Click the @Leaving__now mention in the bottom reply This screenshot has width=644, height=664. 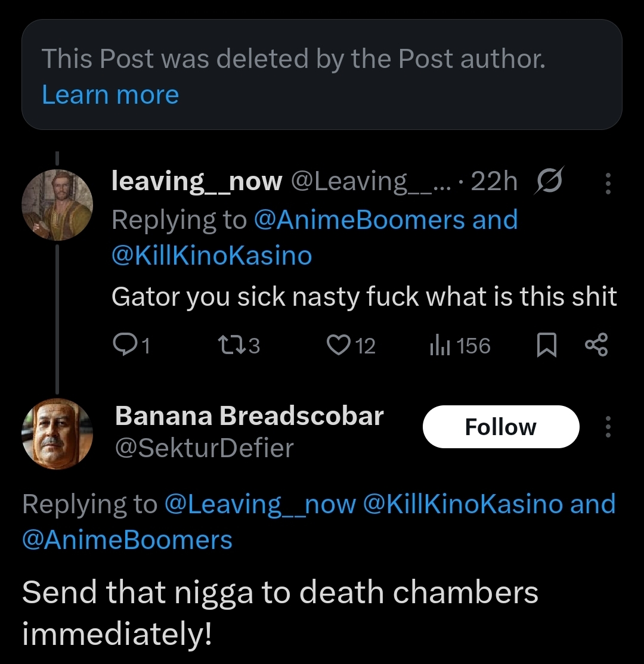(x=259, y=504)
